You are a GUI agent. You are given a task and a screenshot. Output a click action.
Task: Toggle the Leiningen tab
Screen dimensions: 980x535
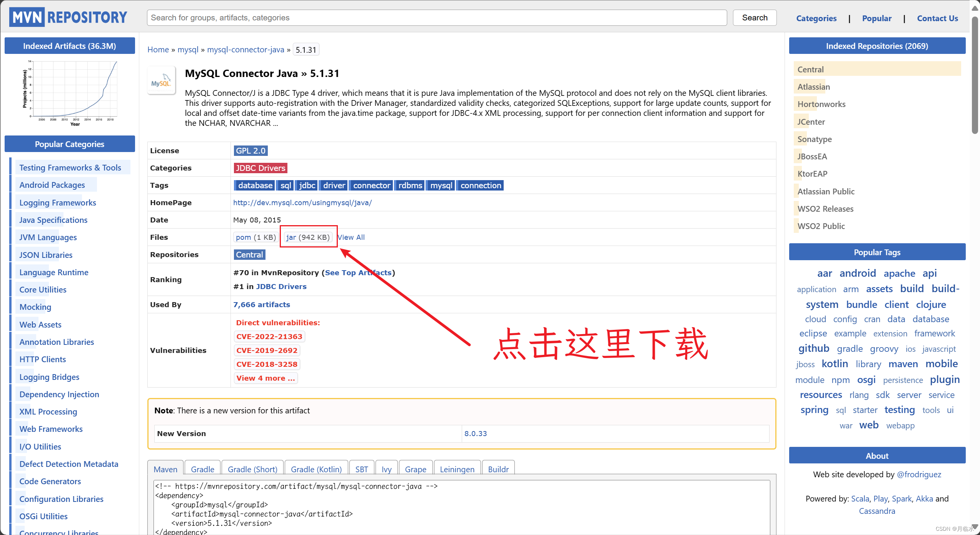coord(456,469)
